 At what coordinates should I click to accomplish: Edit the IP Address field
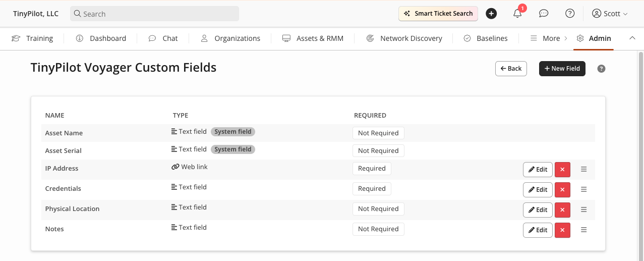tap(538, 170)
